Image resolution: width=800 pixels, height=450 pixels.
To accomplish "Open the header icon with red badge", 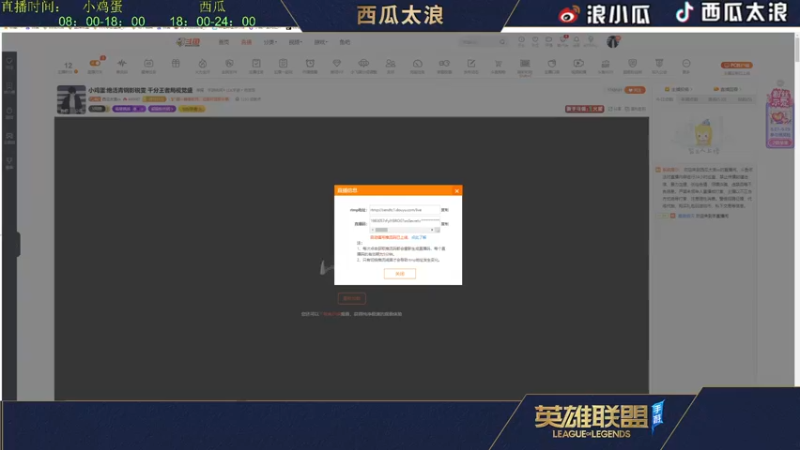I will (563, 41).
